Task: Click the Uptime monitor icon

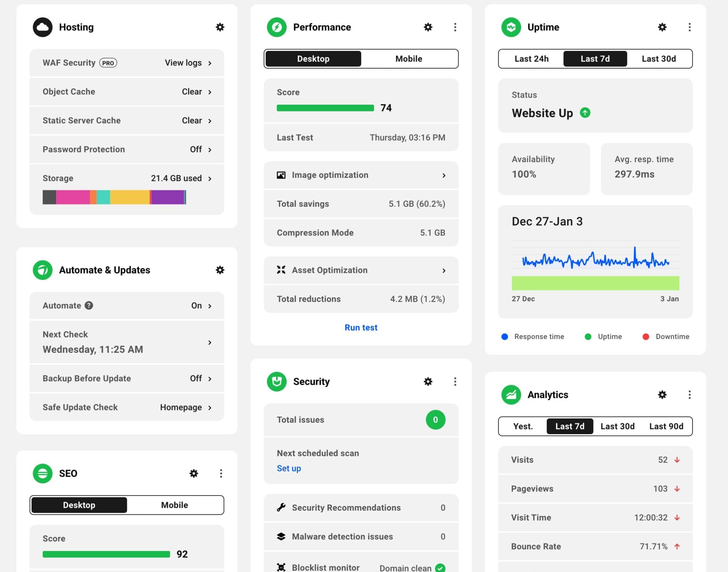Action: pos(511,27)
